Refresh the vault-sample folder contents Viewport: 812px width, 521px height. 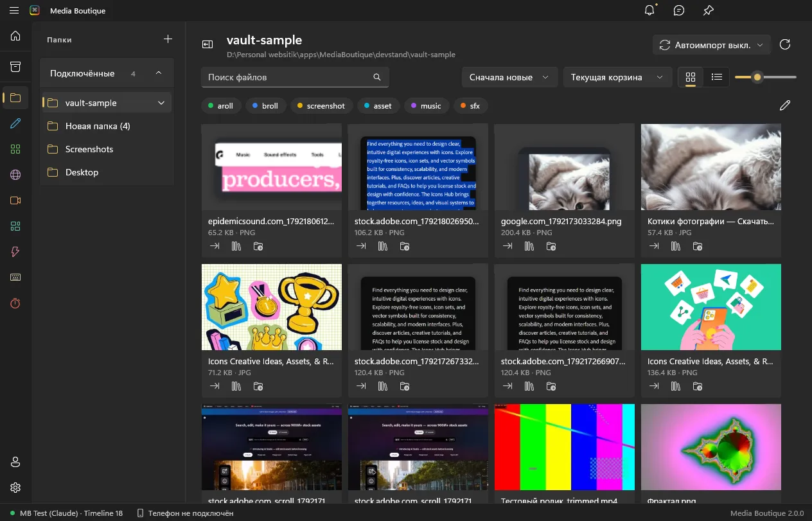(x=784, y=45)
